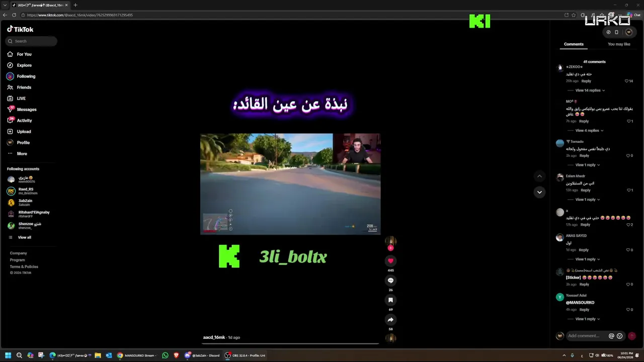The width and height of the screenshot is (644, 362).
Task: Like ZEKOO's comment with 14 likes
Action: (x=627, y=81)
